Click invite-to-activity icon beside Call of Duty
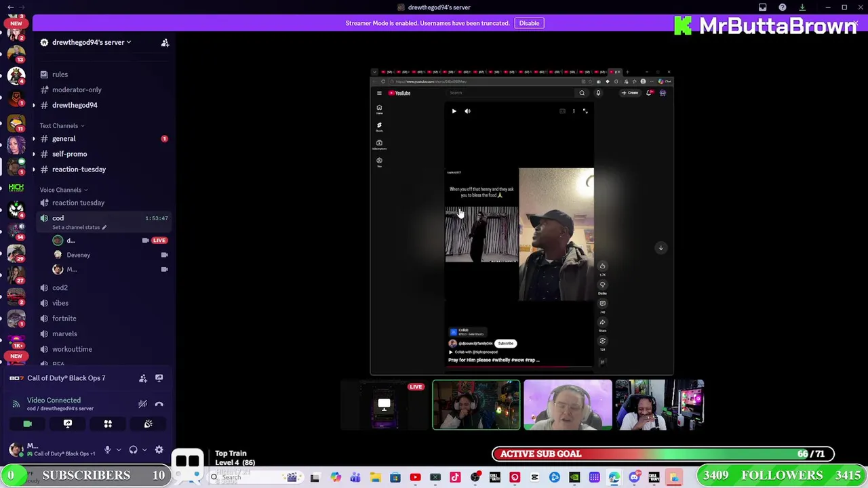The height and width of the screenshot is (488, 868). point(143,378)
